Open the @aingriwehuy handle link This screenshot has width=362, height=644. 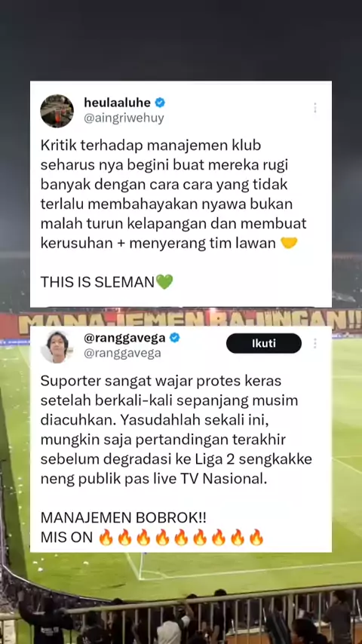(124, 118)
